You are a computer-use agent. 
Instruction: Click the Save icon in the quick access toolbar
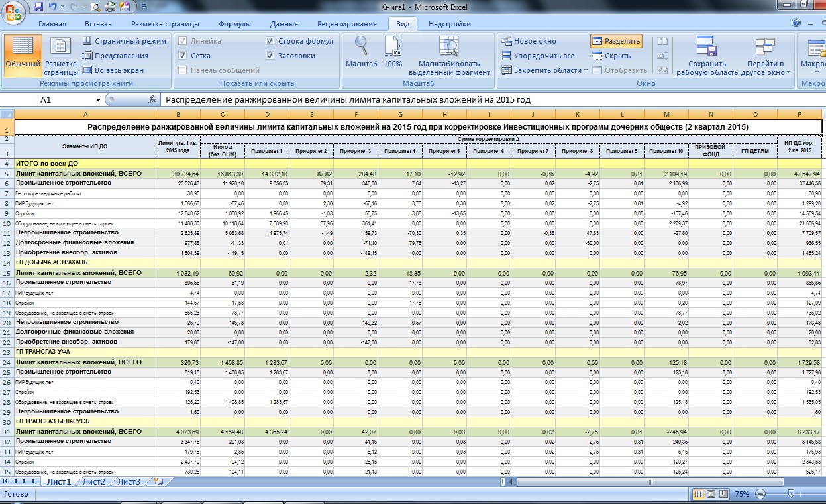point(38,7)
